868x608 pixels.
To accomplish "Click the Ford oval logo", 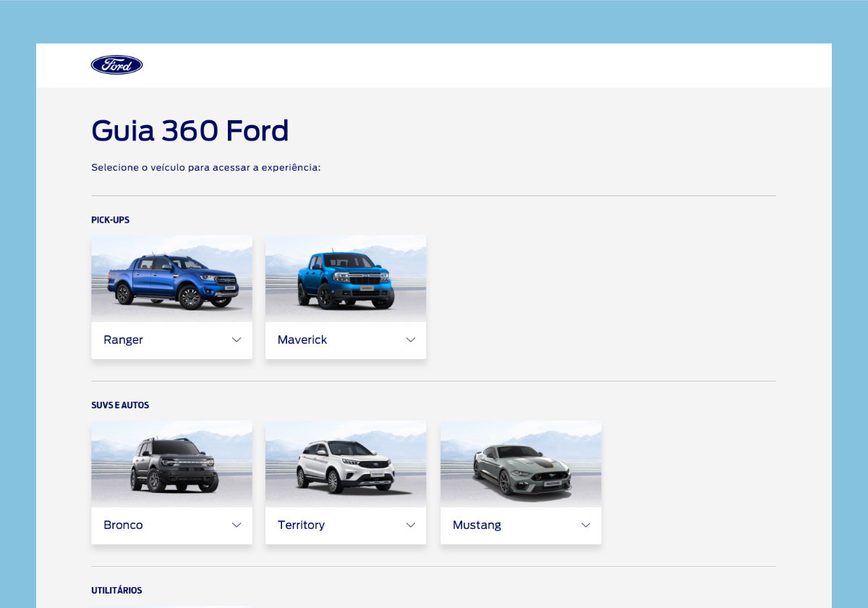I will [116, 65].
